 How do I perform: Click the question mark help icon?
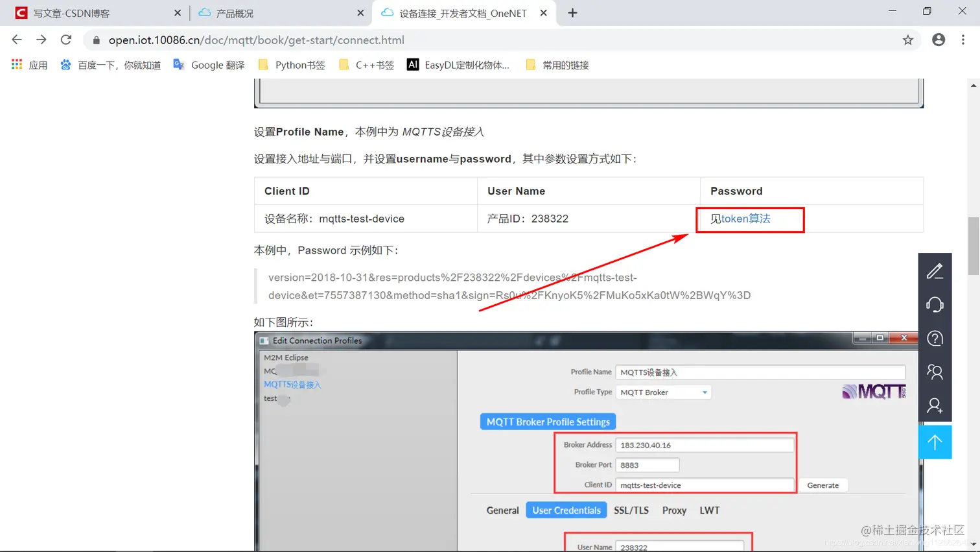935,339
